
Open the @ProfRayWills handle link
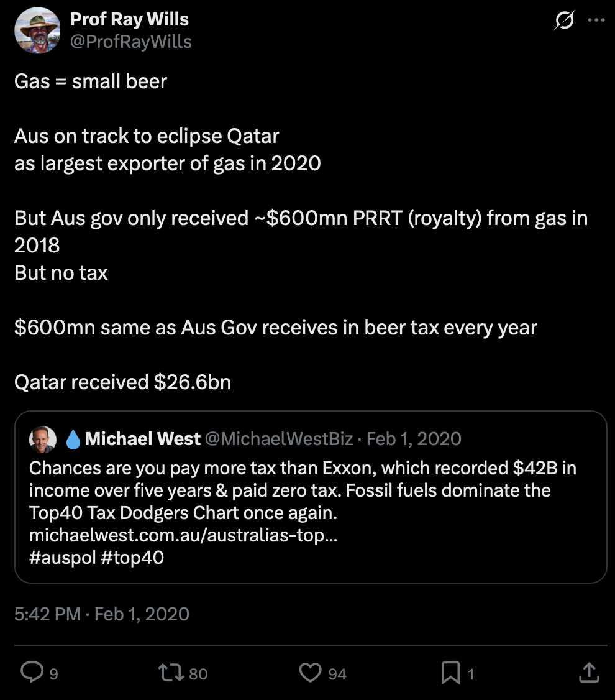pyautogui.click(x=130, y=42)
